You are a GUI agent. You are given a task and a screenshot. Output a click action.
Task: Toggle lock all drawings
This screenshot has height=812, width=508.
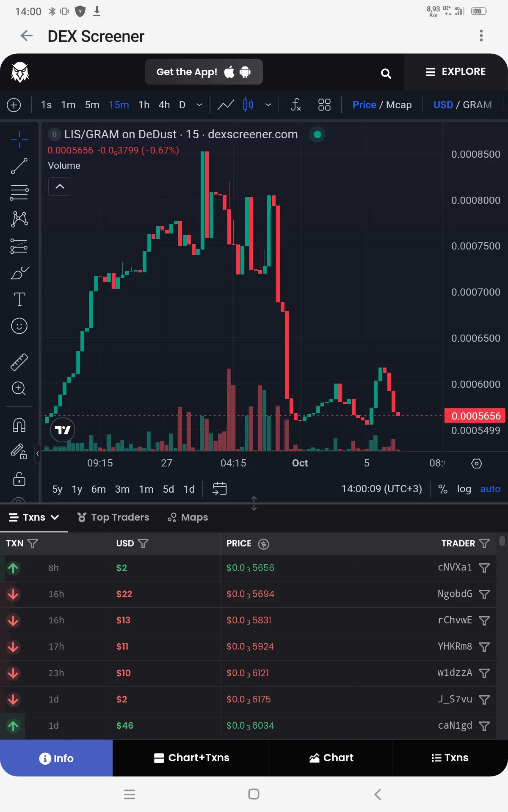click(19, 479)
